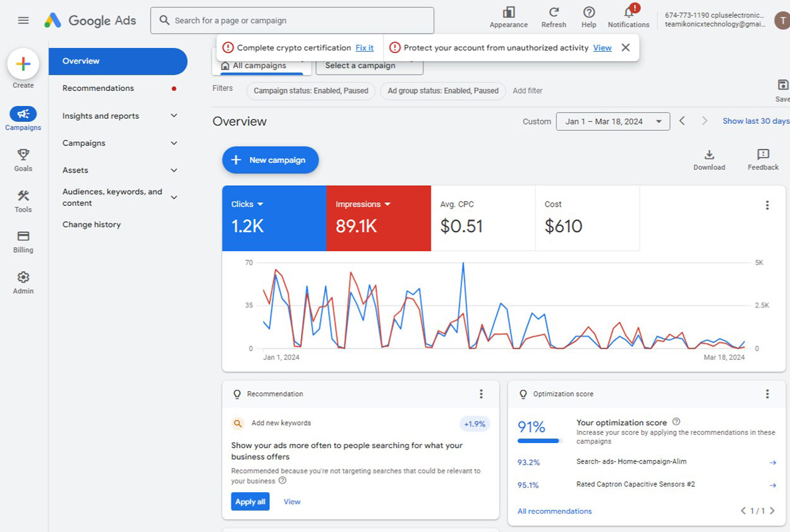The height and width of the screenshot is (532, 790).
Task: Click help icon after 'your business'
Action: [x=283, y=481]
